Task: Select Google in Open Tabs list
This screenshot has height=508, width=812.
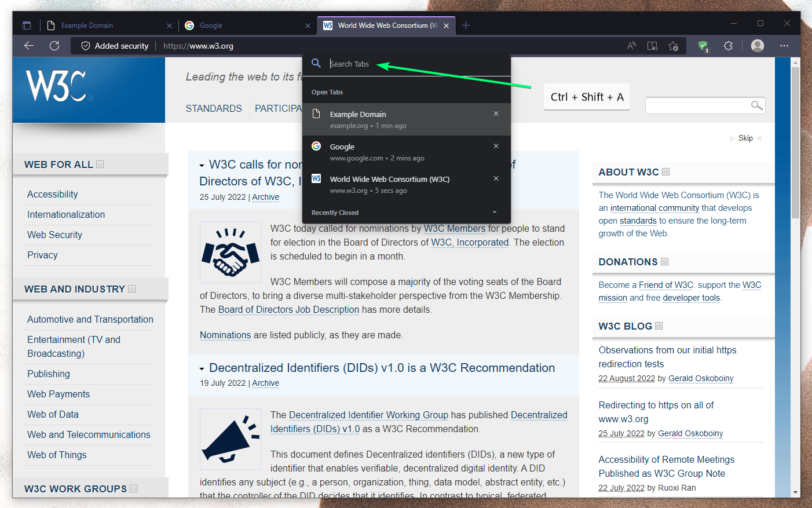Action: tap(407, 152)
